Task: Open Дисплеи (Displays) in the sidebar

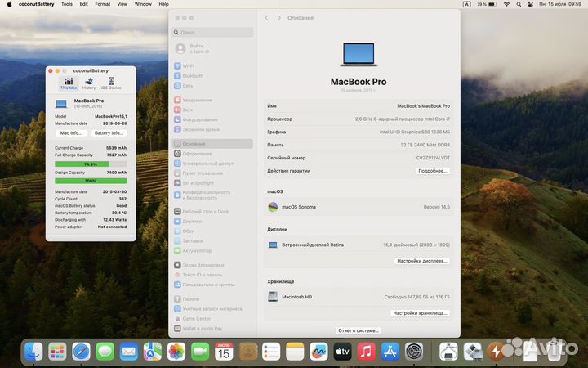Action: (212, 221)
